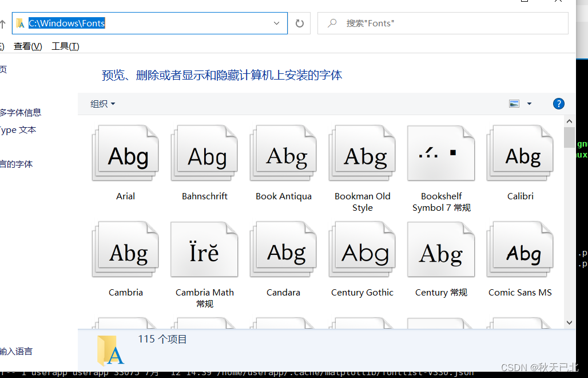The width and height of the screenshot is (588, 378).
Task: Select the Bookman Old Style font icon
Action: tap(362, 153)
